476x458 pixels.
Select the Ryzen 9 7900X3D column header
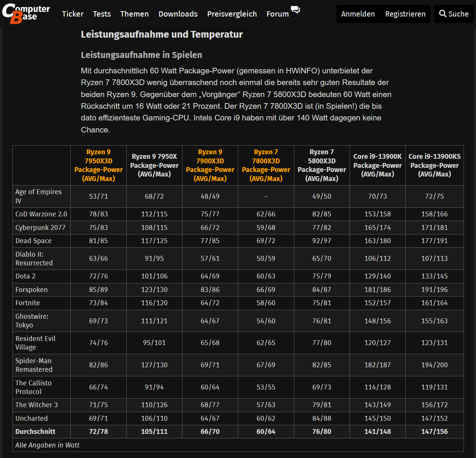210,165
